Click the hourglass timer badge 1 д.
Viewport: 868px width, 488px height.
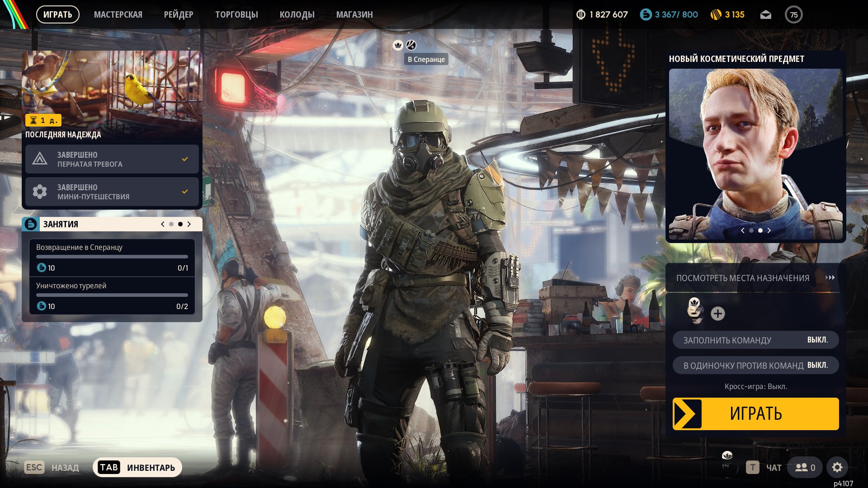(x=43, y=120)
